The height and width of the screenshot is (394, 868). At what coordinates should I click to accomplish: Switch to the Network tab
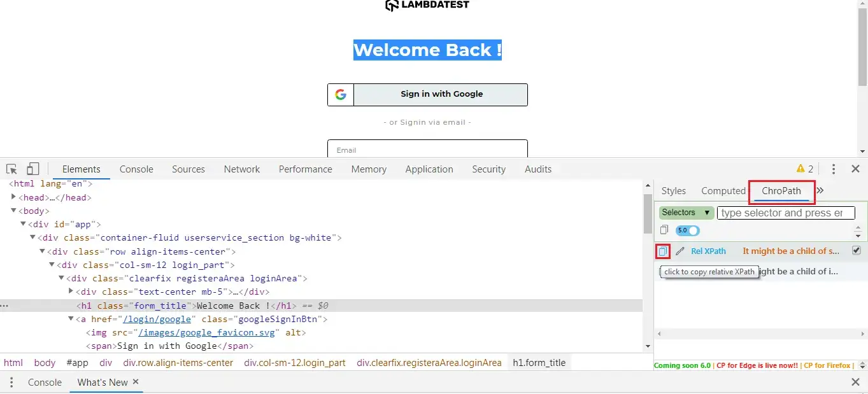point(241,169)
